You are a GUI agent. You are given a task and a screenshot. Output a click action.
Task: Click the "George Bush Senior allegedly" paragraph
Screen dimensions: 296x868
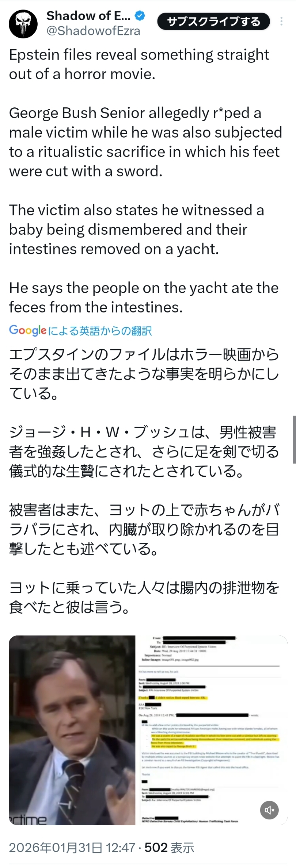[145, 142]
